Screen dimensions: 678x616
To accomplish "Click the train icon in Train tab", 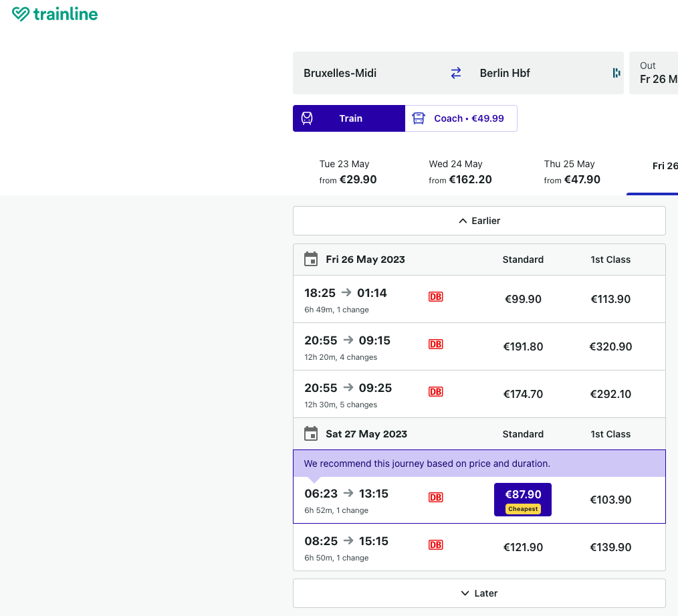I will (307, 118).
